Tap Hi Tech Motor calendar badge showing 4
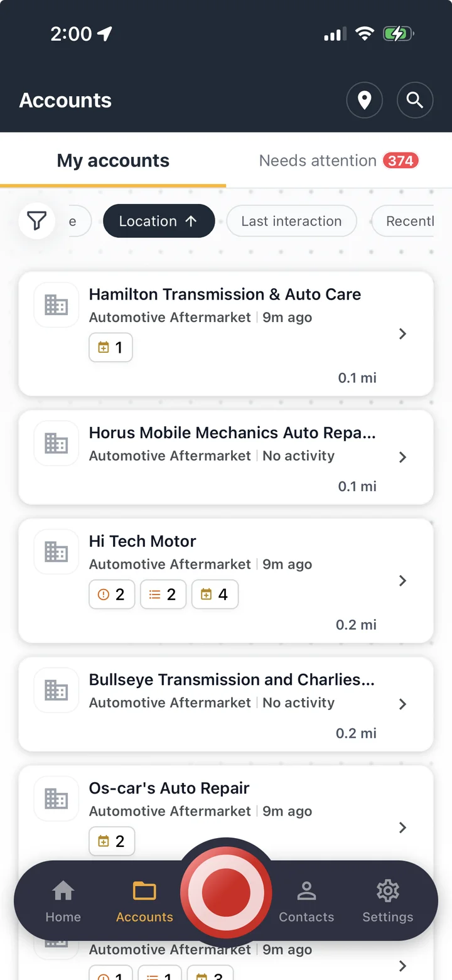The width and height of the screenshot is (452, 980). click(x=215, y=595)
